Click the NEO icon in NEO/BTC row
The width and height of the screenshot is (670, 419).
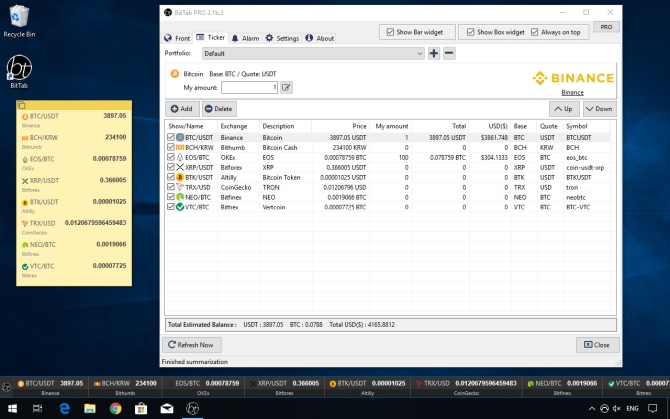pos(180,197)
